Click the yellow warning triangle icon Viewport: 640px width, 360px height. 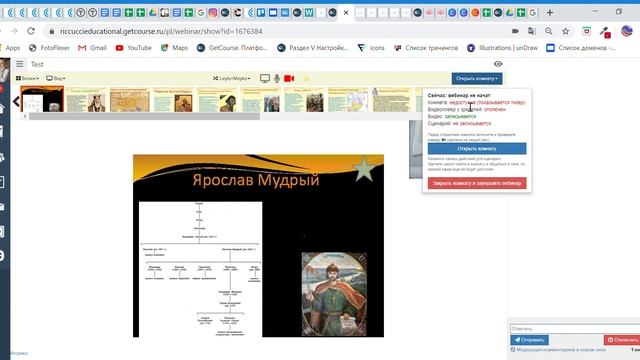(x=307, y=78)
